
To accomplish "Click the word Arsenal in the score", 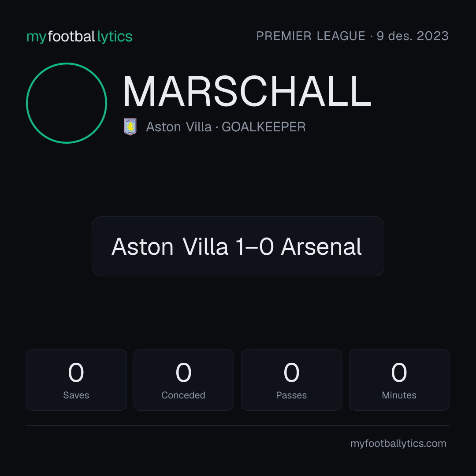I will pos(321,246).
